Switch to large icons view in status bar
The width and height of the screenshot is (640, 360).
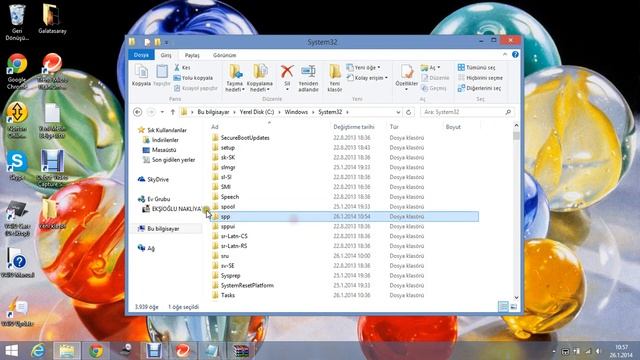coord(513,307)
